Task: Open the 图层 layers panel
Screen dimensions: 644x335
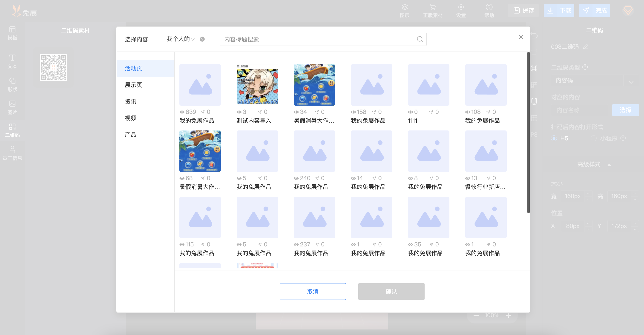Action: pos(405,11)
